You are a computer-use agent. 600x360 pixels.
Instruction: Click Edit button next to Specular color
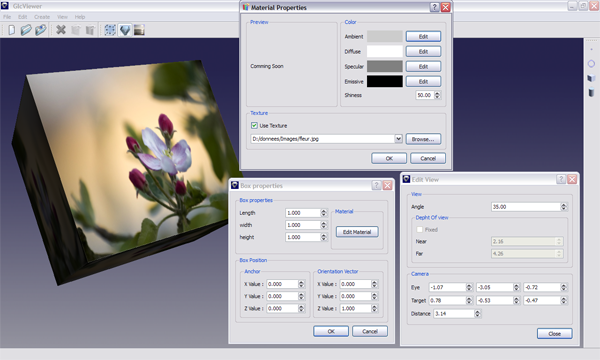(423, 66)
